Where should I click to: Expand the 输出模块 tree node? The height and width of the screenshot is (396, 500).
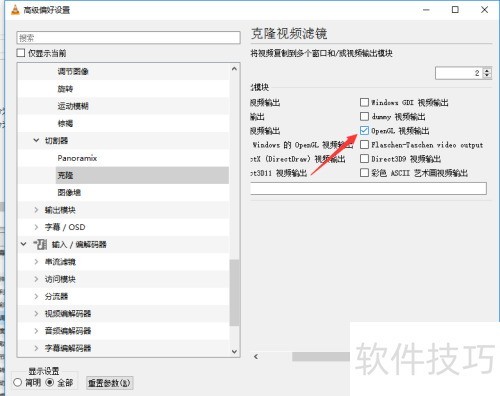[x=36, y=210]
